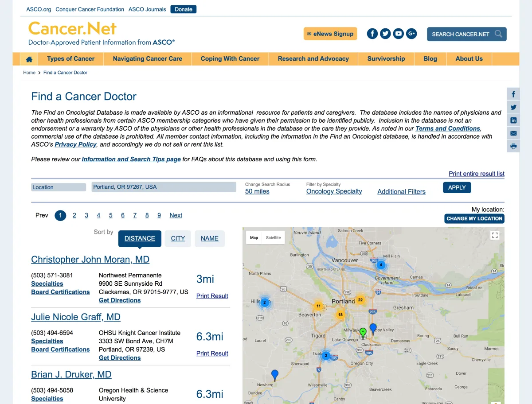Open Survivorship menu
Image resolution: width=532 pixels, height=404 pixels.
pyautogui.click(x=386, y=59)
